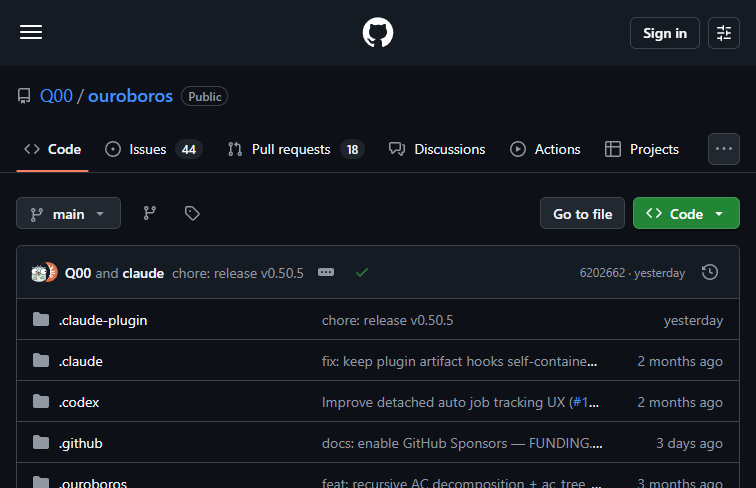The image size is (756, 488).
Task: Open commit 'docs: enable GitHub Sponsors'
Action: coord(462,443)
